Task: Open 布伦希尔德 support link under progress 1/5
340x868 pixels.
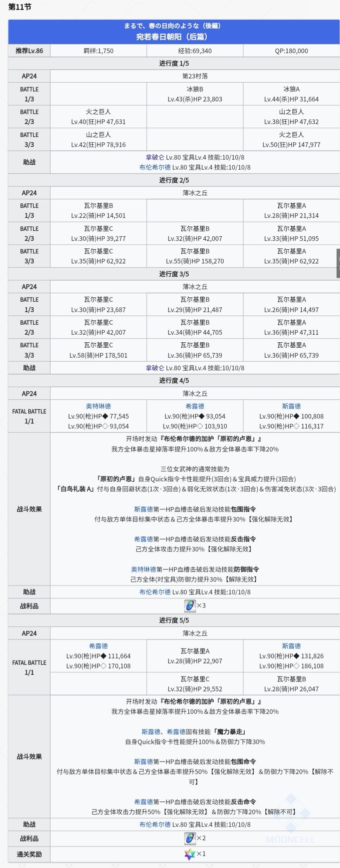Action: (155, 167)
